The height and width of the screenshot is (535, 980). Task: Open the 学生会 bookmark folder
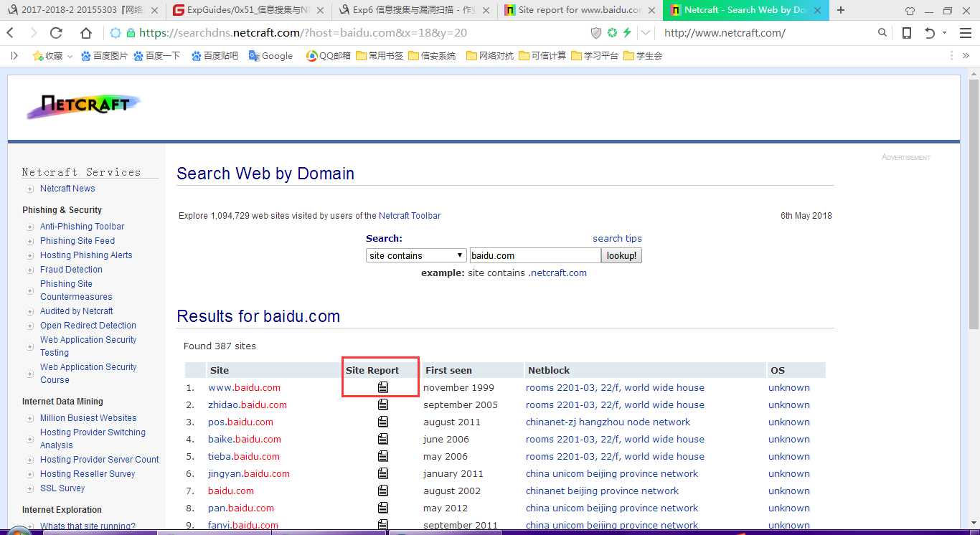click(643, 56)
